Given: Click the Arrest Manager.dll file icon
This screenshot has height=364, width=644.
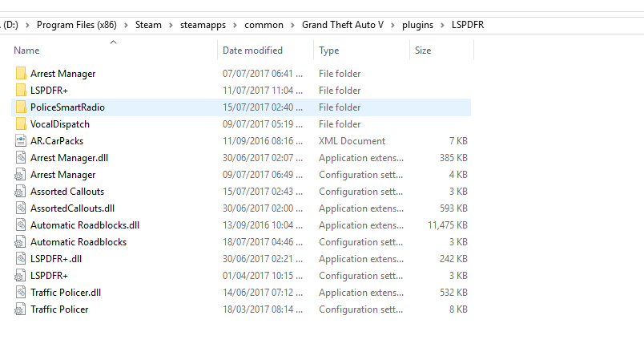Looking at the screenshot, I should (21, 157).
